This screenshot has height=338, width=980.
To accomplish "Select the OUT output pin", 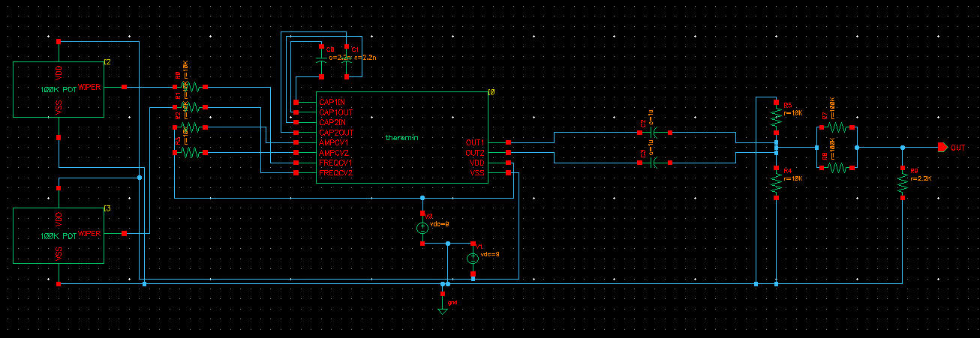I will pos(942,148).
